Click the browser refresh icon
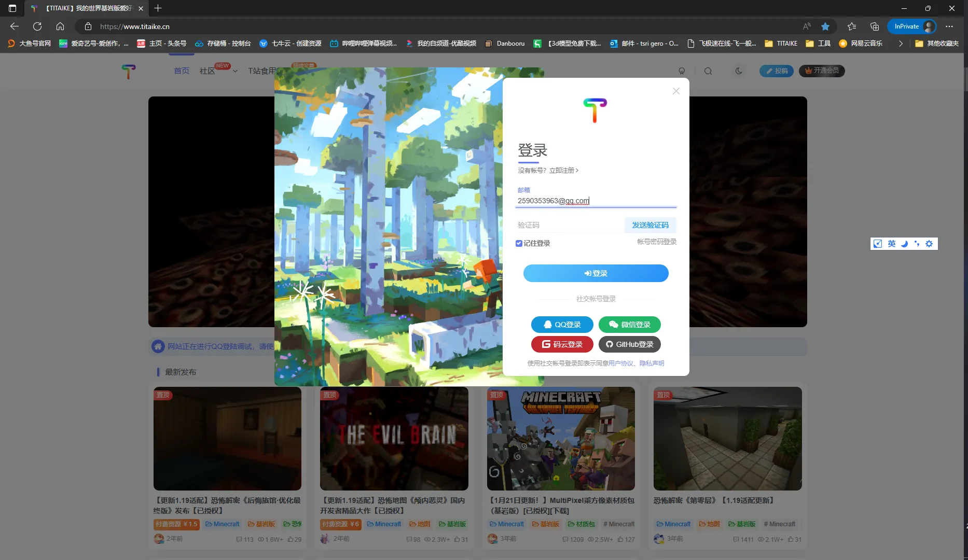This screenshot has width=968, height=560. (x=37, y=26)
